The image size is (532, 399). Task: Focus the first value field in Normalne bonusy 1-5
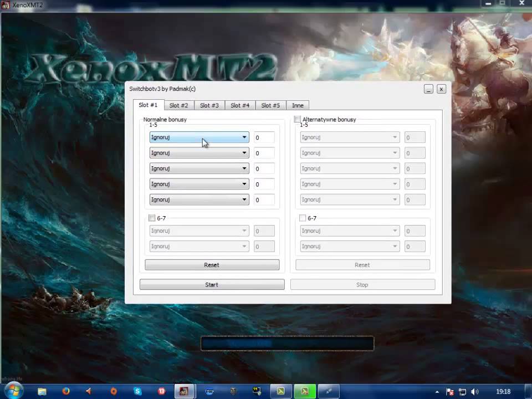click(x=264, y=137)
